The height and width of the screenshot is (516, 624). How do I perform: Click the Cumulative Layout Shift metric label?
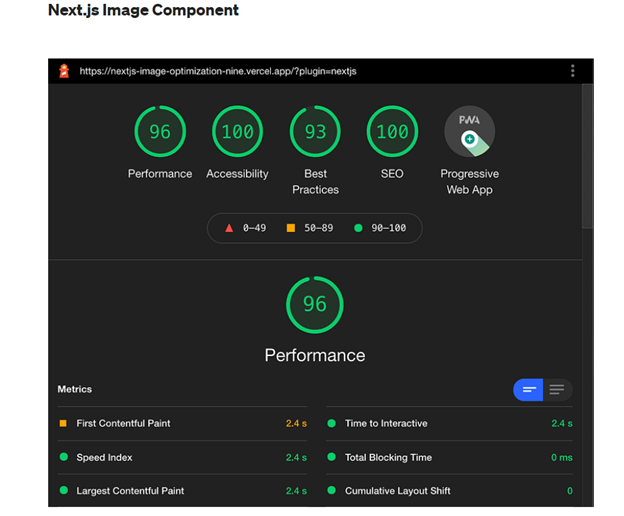[x=398, y=491]
